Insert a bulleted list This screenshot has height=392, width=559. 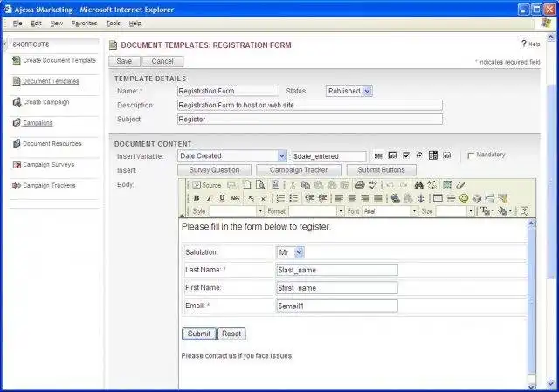(293, 198)
